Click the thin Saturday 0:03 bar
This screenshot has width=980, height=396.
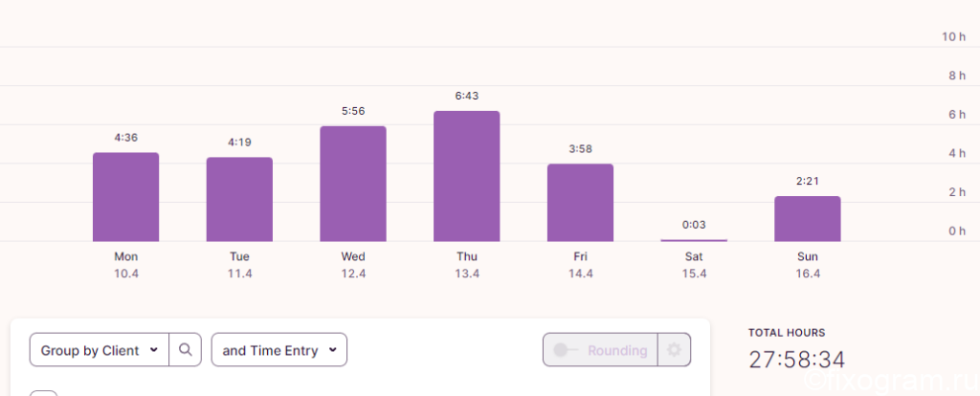[x=694, y=240]
